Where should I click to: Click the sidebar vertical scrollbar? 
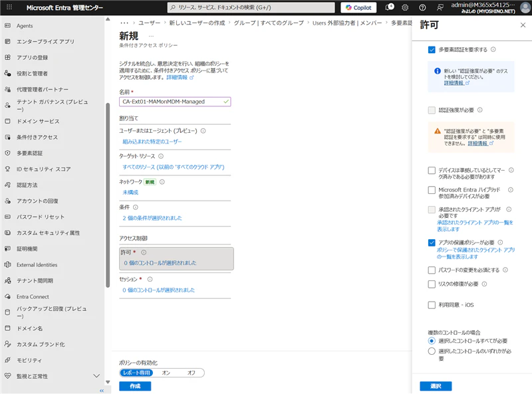pos(108,195)
